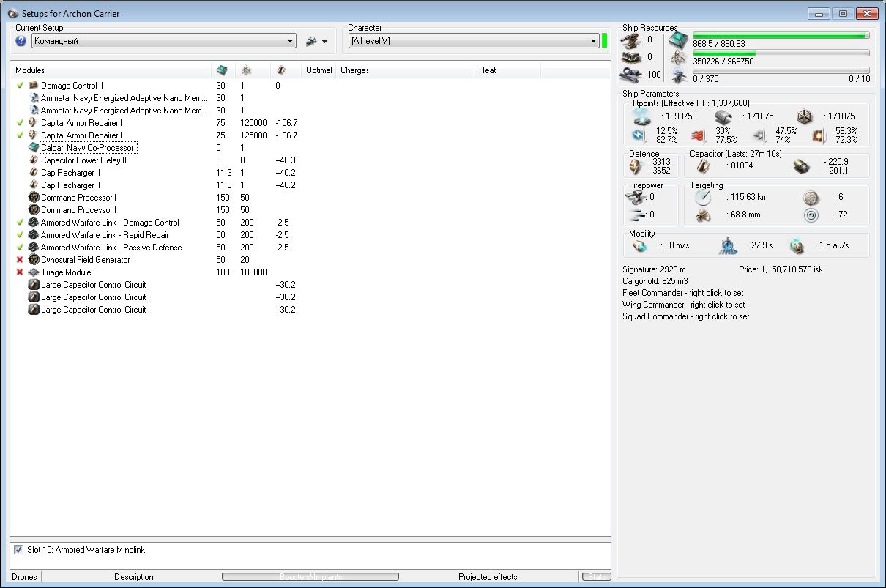The image size is (886, 588).
Task: Toggle Damage Control II active checkmark
Action: pyautogui.click(x=20, y=86)
